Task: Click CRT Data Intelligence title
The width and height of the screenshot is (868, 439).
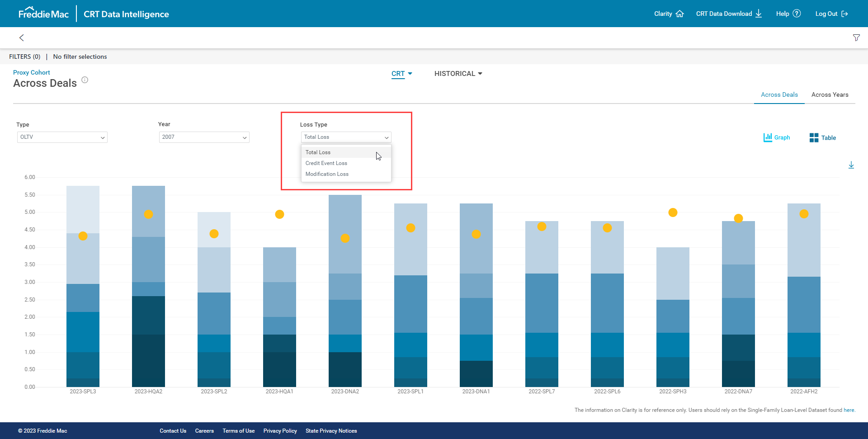Action: [x=126, y=14]
